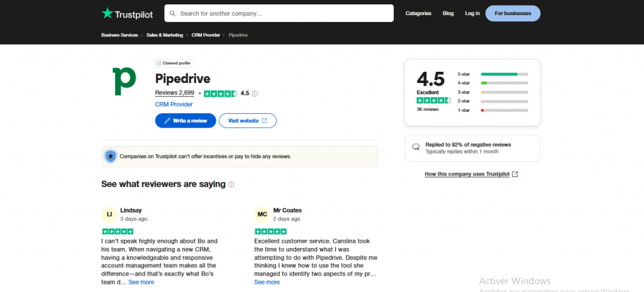The image size is (644, 292).
Task: Click the shield star icon in incentives notice
Action: click(111, 156)
